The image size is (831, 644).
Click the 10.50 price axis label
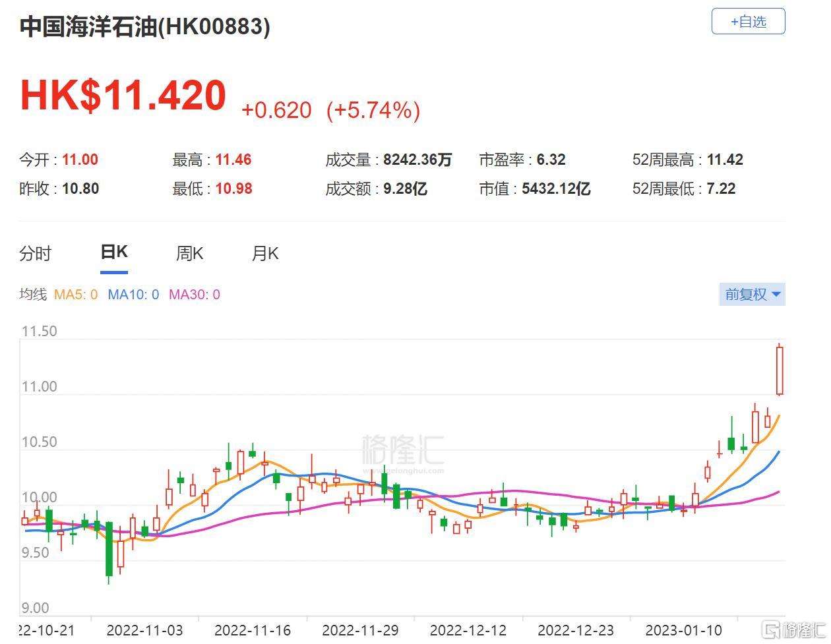40,442
